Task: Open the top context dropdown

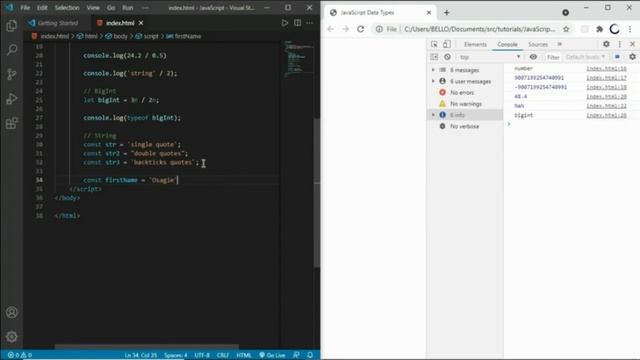Action: pos(489,57)
